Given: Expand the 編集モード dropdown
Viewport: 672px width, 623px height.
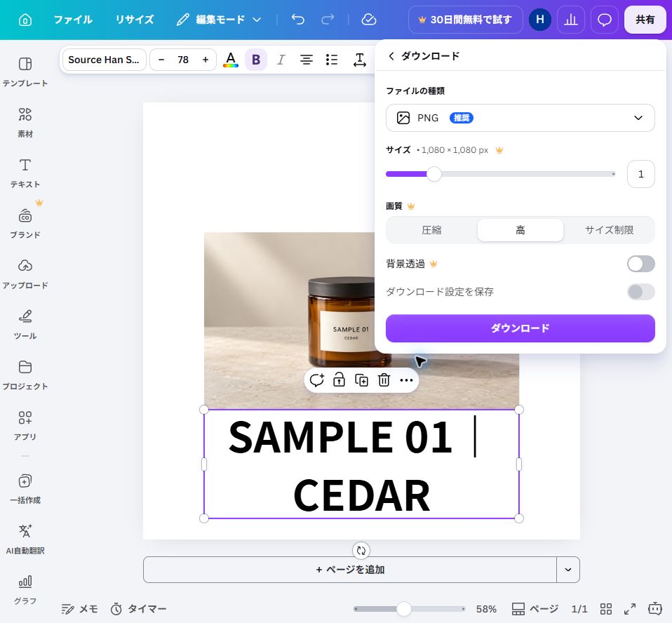Looking at the screenshot, I should (219, 20).
